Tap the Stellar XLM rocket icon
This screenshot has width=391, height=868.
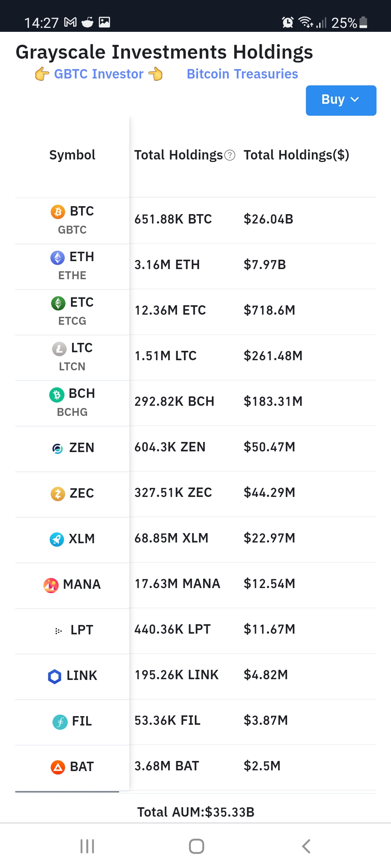(57, 539)
